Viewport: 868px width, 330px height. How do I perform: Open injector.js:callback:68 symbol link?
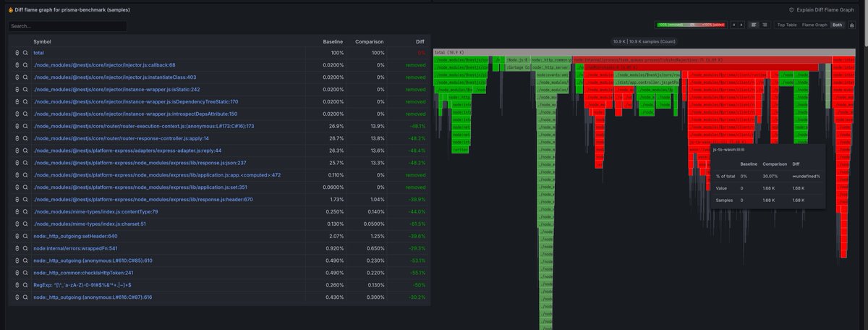pos(104,65)
